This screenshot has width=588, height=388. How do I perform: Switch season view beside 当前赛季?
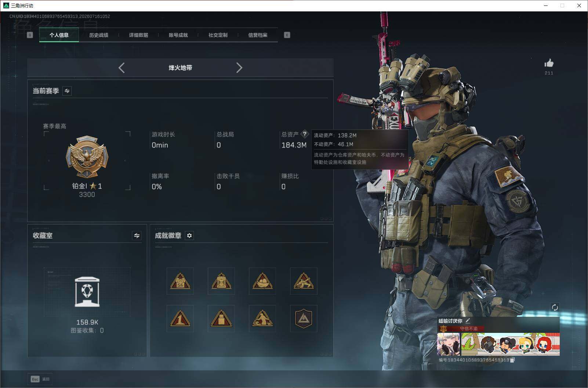[x=67, y=91]
